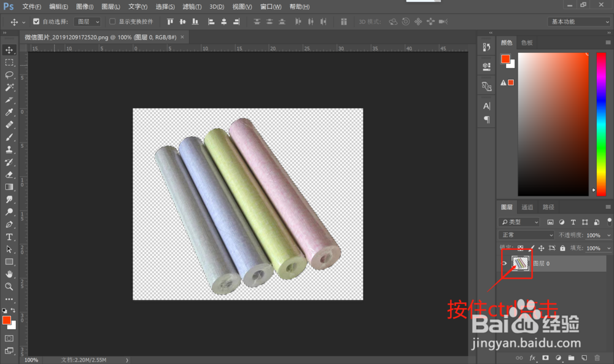Expand the opacity 不透明度 slider arrow

[608, 235]
